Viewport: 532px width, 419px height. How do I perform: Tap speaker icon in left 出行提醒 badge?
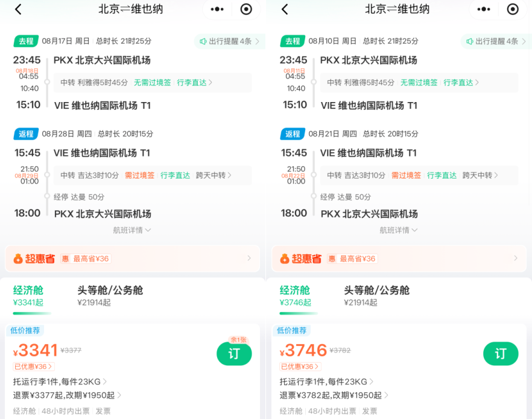pyautogui.click(x=203, y=42)
